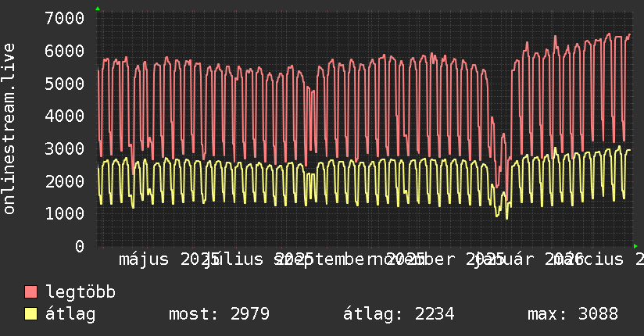Screen dimensions: 644x336
Task: Click the y-axis label 2000
Action: (65, 181)
